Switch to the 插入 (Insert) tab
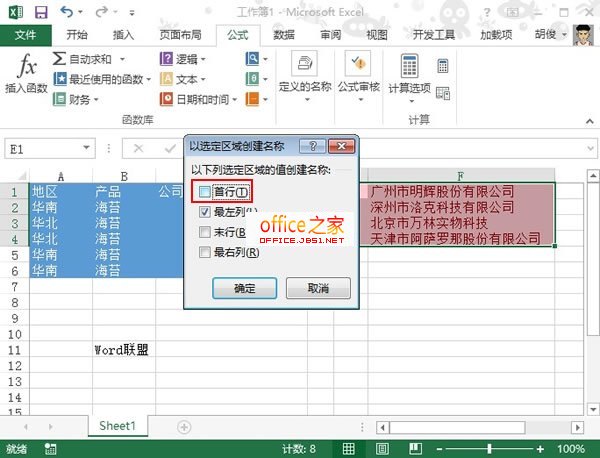This screenshot has height=458, width=600. pos(123,35)
